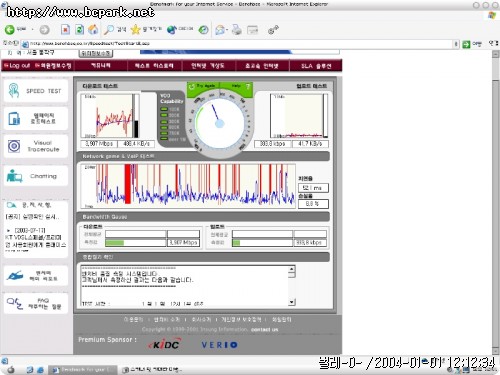The height and width of the screenshot is (375, 500).
Task: Click the gray button above the Log out bar
Action: tap(96, 53)
